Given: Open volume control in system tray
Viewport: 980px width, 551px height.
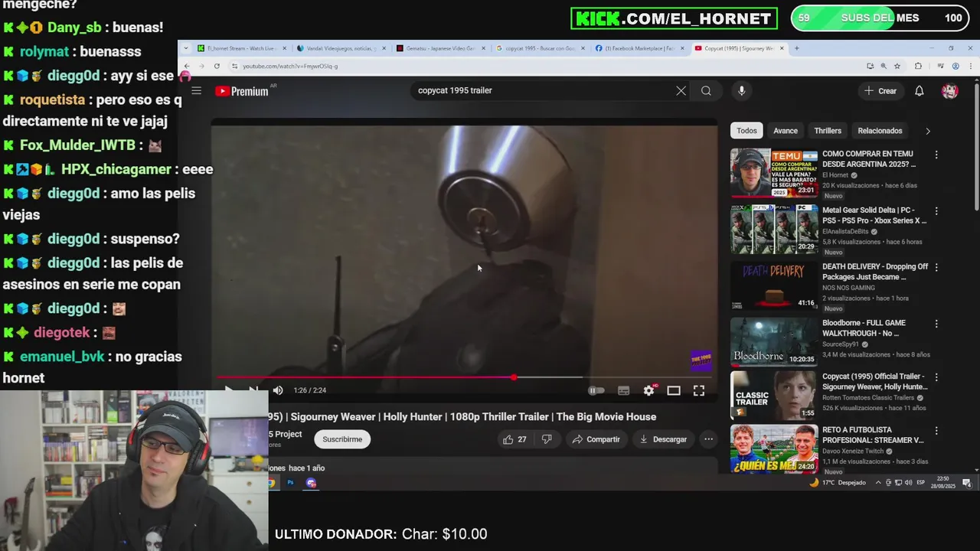Looking at the screenshot, I should (908, 483).
